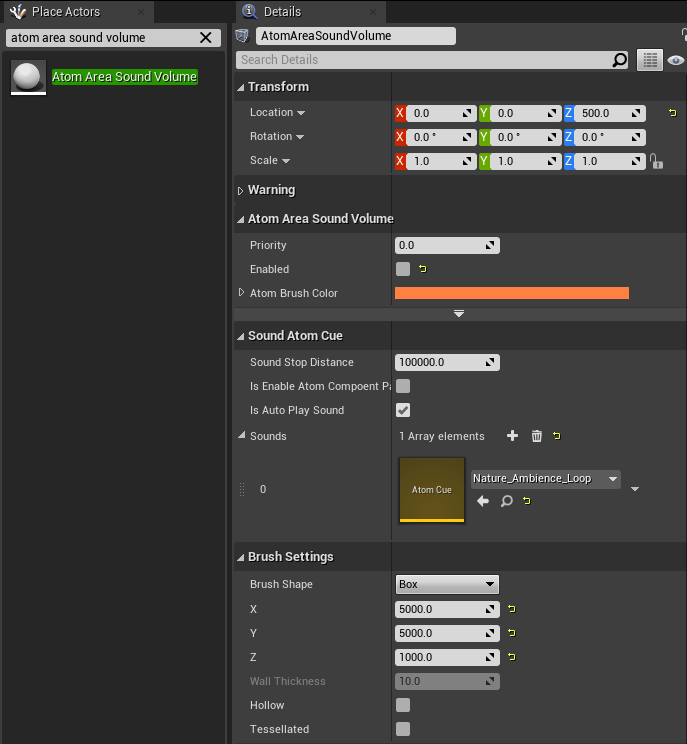Image resolution: width=687 pixels, height=744 pixels.
Task: Select Atom Area Sound Volume actor thumbnail
Action: coord(28,77)
